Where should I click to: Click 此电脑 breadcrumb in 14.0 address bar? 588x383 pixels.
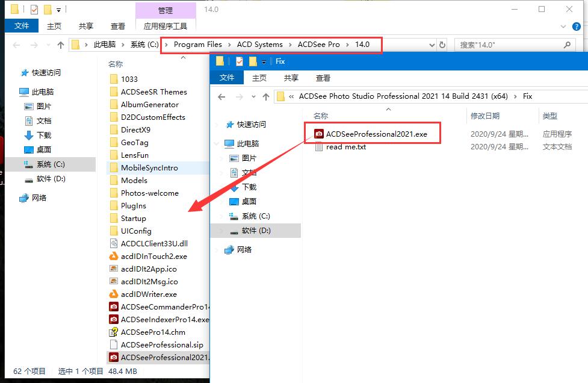(x=105, y=45)
